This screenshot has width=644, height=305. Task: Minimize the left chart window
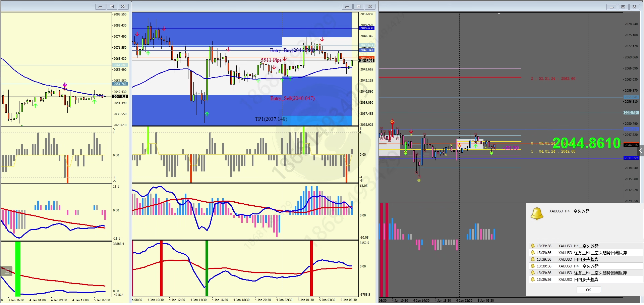coord(100,7)
